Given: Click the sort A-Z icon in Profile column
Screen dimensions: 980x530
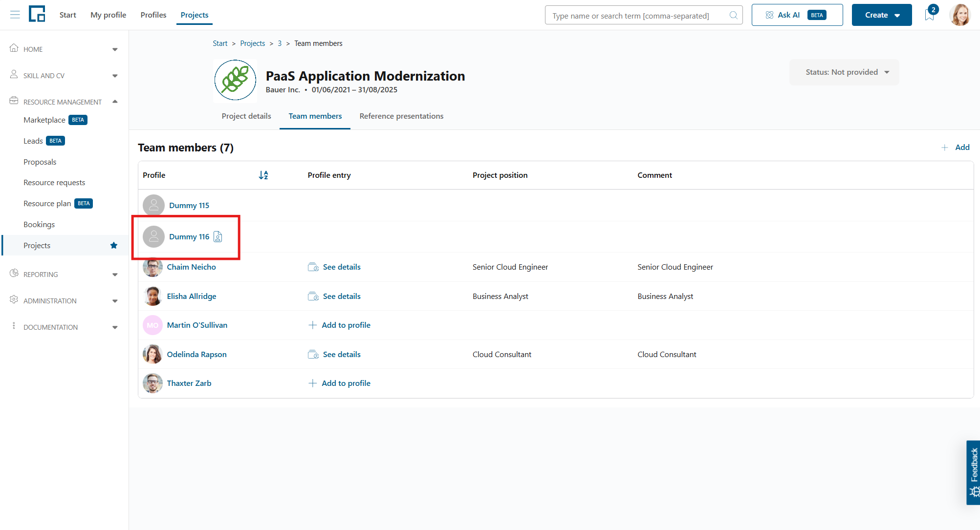Looking at the screenshot, I should (x=263, y=175).
